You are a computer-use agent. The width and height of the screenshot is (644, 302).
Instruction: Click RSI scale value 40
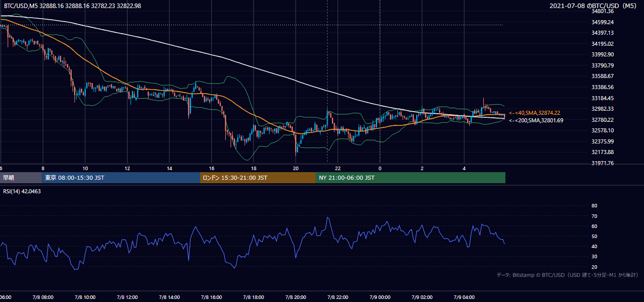coord(594,247)
